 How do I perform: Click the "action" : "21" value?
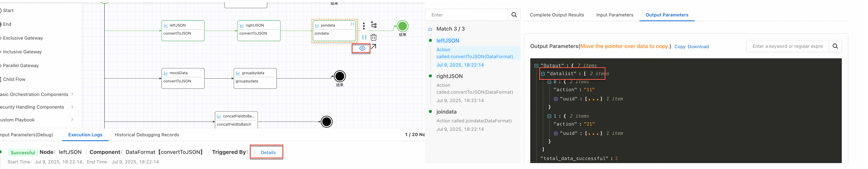click(x=589, y=124)
